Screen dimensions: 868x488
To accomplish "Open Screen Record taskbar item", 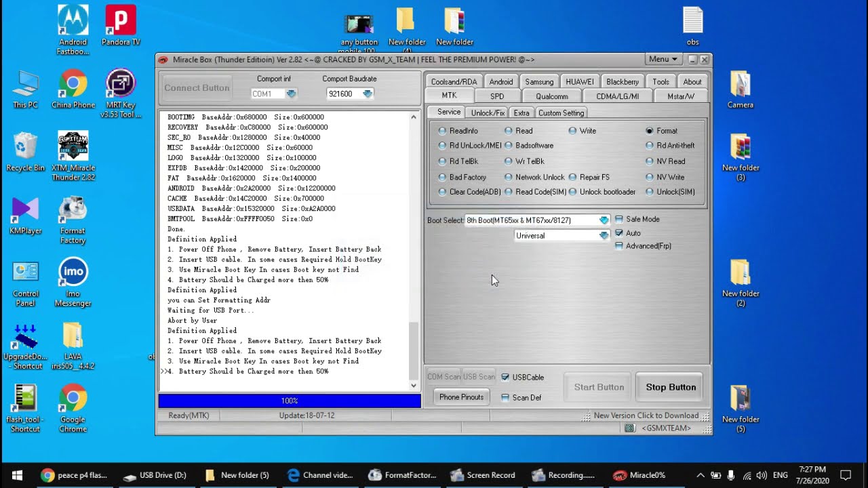I will click(483, 475).
